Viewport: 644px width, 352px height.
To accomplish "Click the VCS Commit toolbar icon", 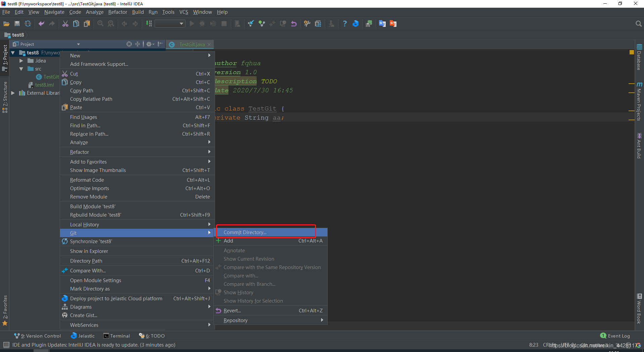I will 262,24.
